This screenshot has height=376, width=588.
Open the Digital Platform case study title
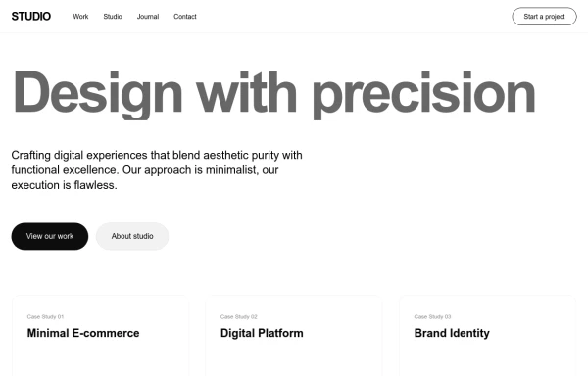[262, 333]
